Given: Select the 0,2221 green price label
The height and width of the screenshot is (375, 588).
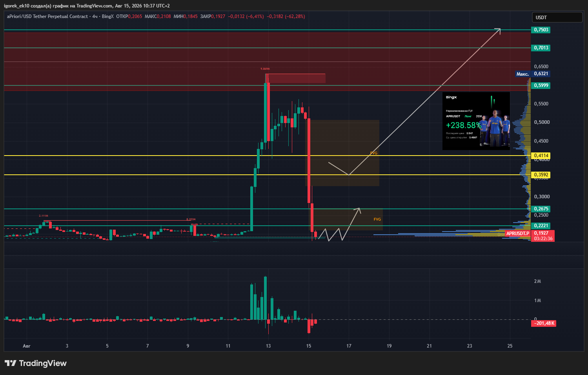Looking at the screenshot, I should pos(541,226).
